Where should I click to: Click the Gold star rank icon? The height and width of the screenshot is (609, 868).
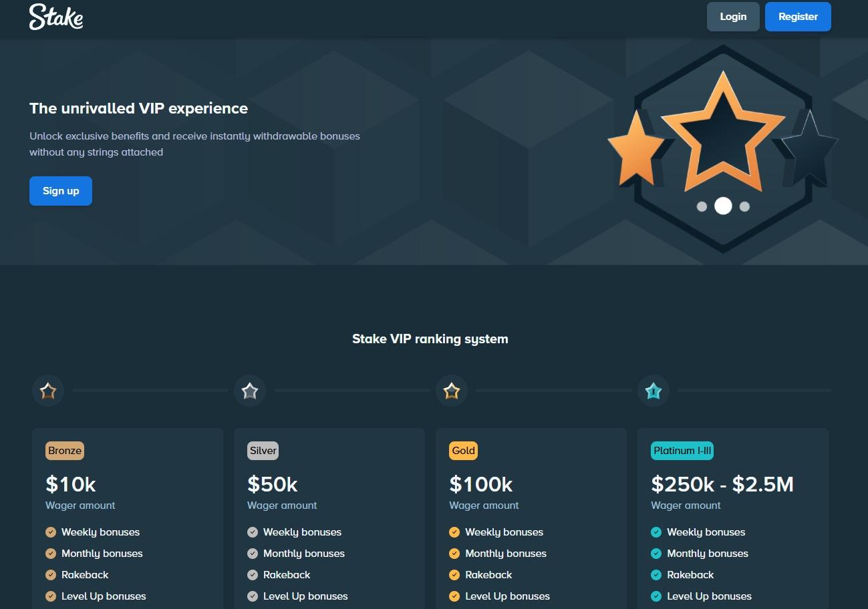[452, 391]
